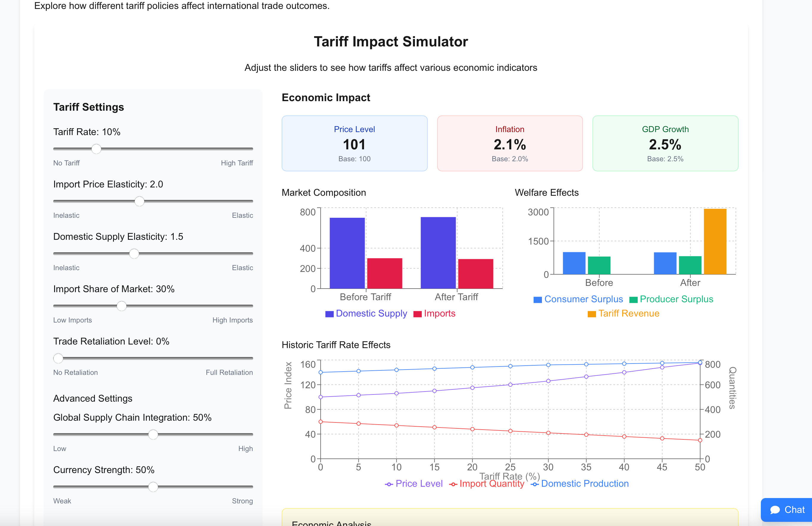Click Domestic Supply Elasticity slider handle

[134, 253]
